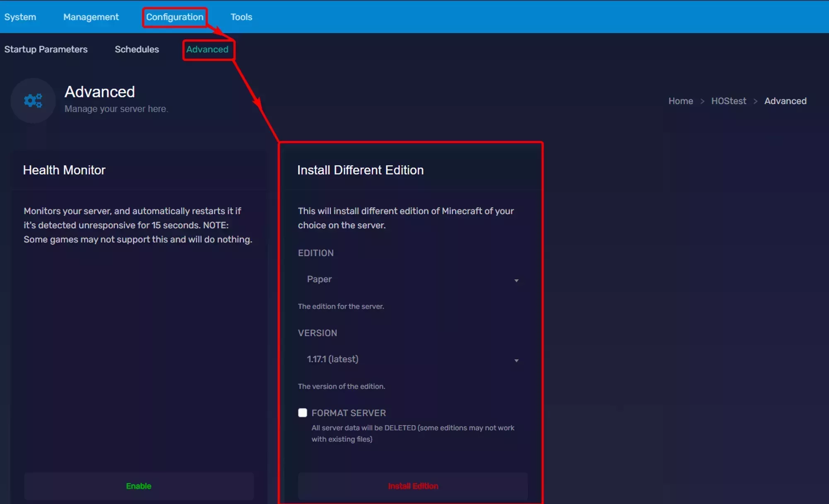Viewport: 829px width, 504px height.
Task: Click the Advanced breadcrumb entry
Action: (x=785, y=101)
